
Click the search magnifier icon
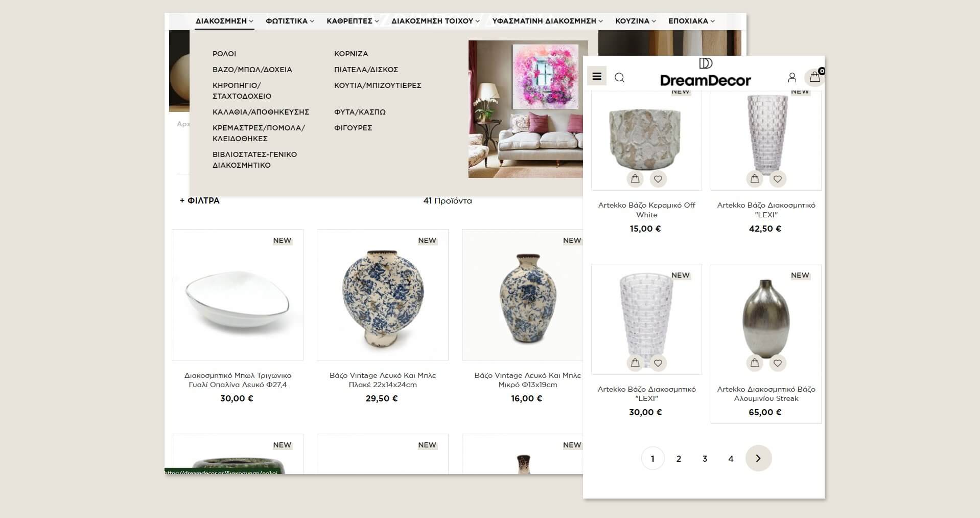[x=619, y=78]
